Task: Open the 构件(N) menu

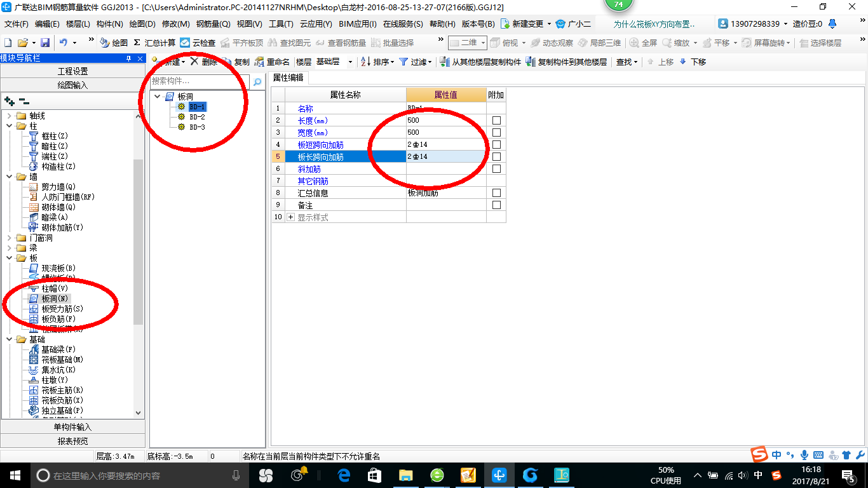Action: coord(109,24)
